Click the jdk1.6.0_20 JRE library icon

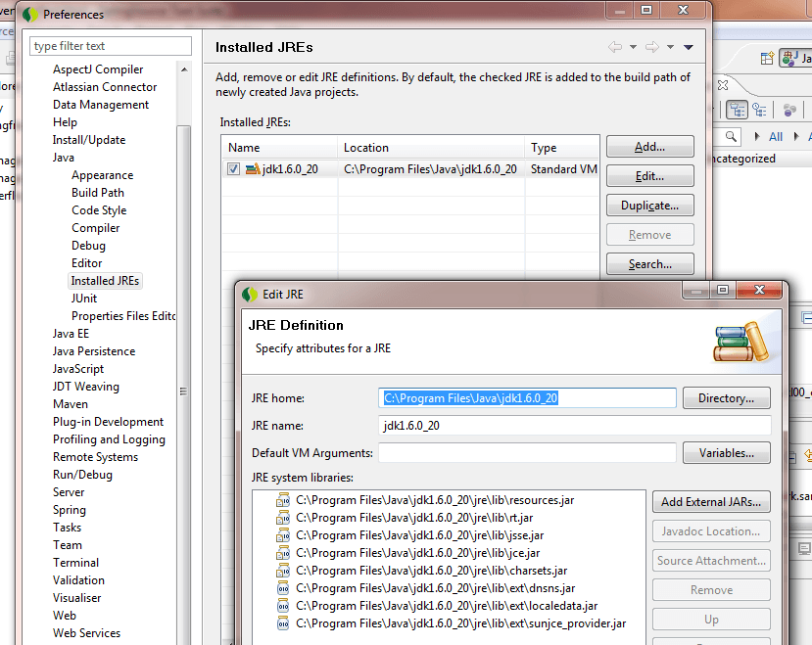click(x=253, y=169)
